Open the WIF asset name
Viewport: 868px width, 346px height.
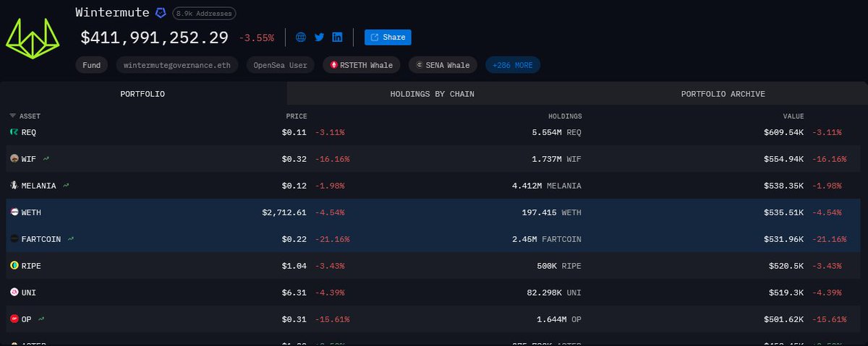point(29,158)
